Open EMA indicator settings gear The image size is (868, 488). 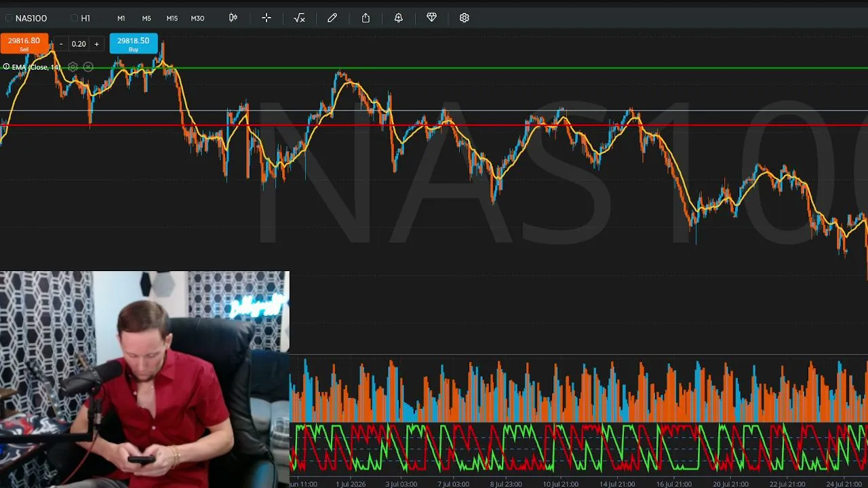pyautogui.click(x=73, y=67)
